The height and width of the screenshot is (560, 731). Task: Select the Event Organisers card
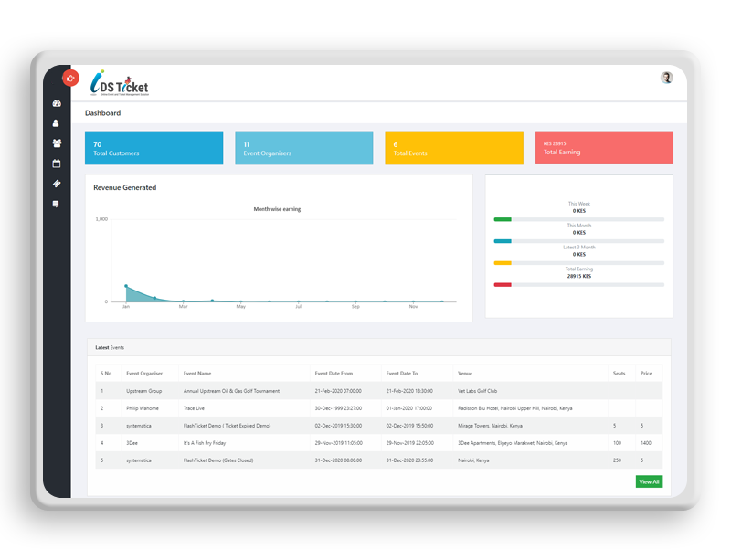[x=303, y=148]
